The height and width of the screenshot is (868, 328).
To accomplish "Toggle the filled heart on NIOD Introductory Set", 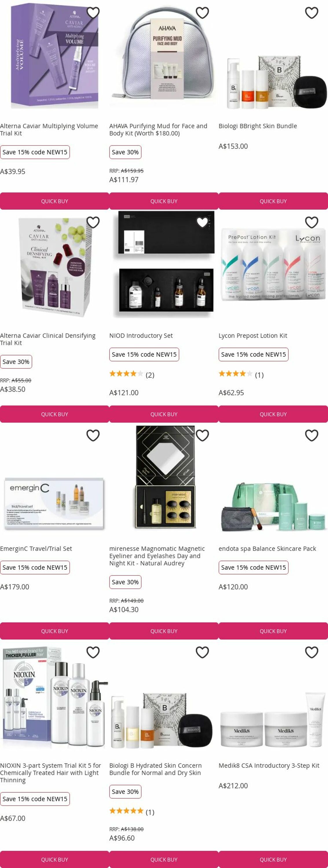I will pyautogui.click(x=202, y=222).
